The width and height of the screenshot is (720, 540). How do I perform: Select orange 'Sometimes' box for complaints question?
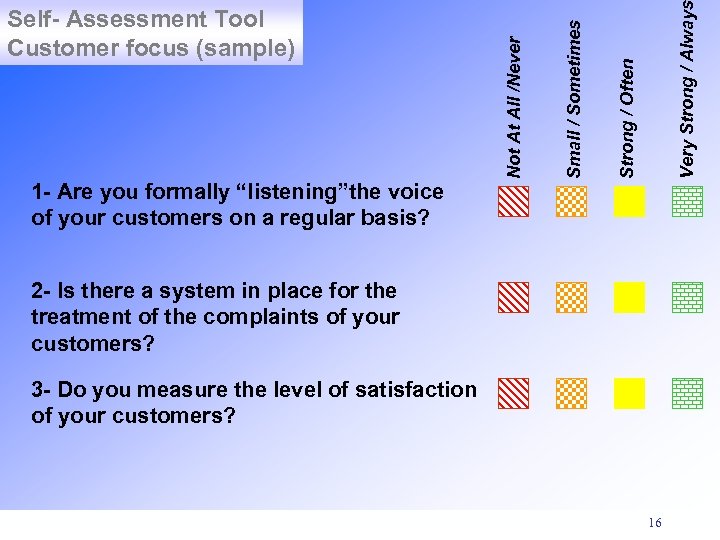click(571, 298)
